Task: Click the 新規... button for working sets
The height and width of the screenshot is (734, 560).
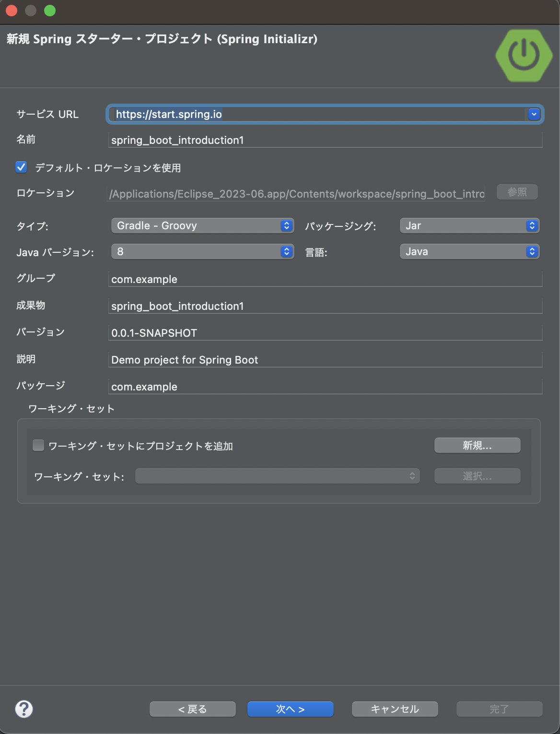Action: click(477, 445)
